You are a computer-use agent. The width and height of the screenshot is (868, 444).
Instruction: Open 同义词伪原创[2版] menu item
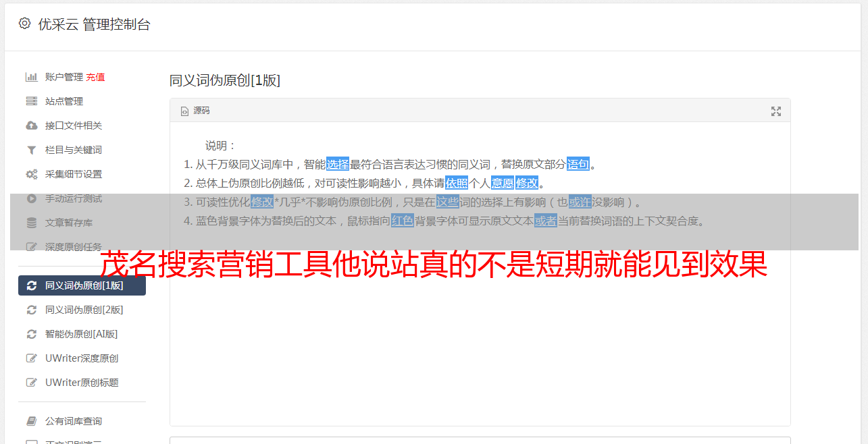[x=82, y=310]
